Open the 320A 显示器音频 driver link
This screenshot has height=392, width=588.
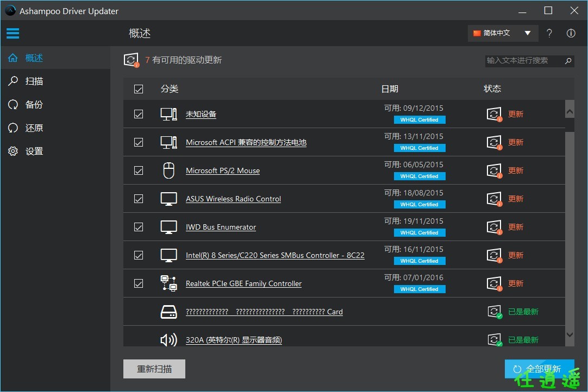pyautogui.click(x=234, y=340)
